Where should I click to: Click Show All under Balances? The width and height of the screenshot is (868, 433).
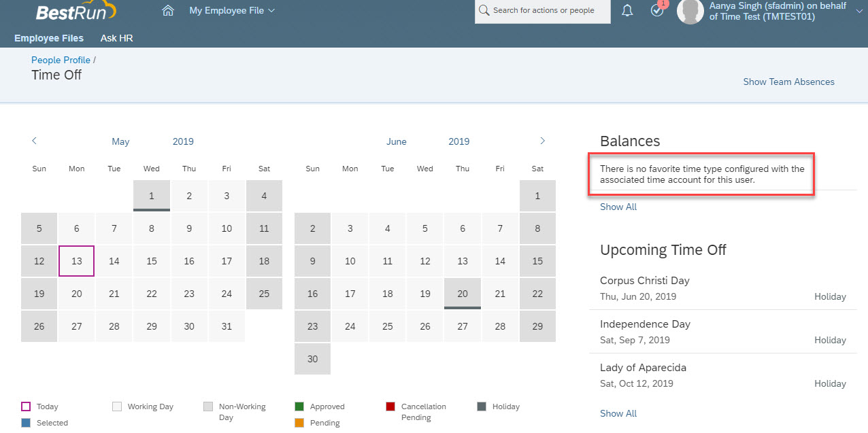618,207
